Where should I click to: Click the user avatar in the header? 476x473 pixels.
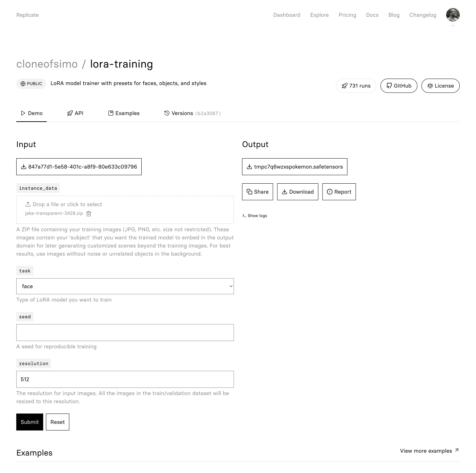453,15
